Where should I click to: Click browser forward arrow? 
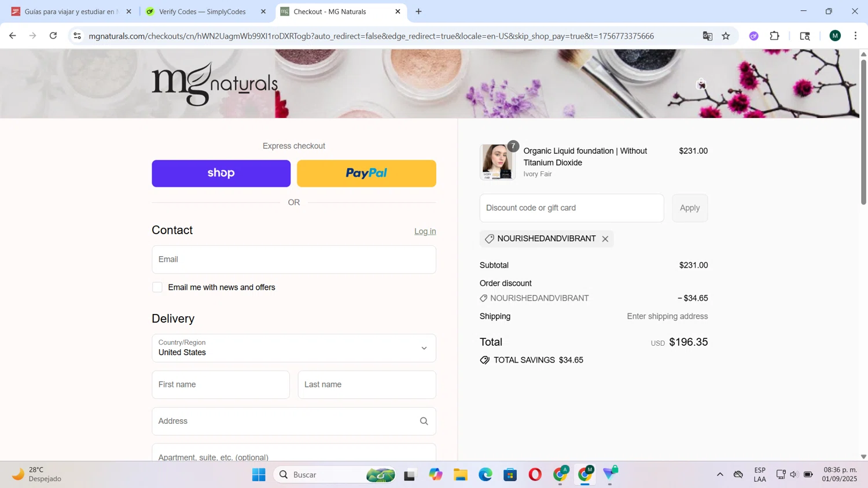pos(33,36)
